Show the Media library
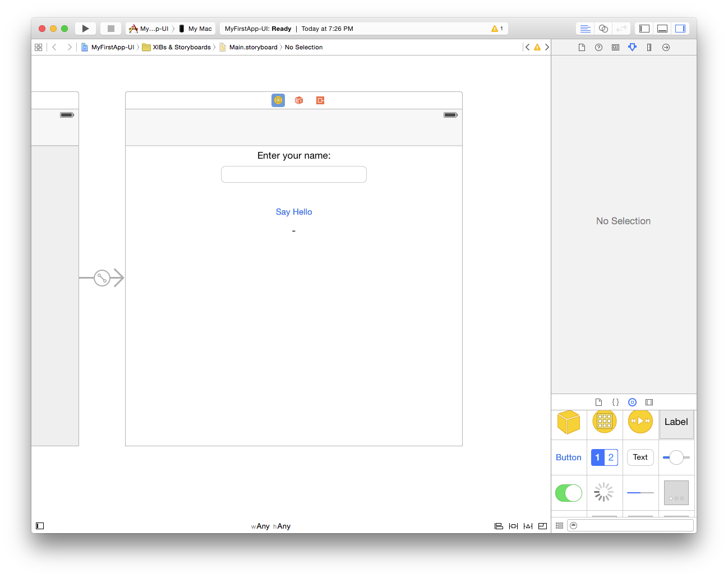 pos(649,402)
